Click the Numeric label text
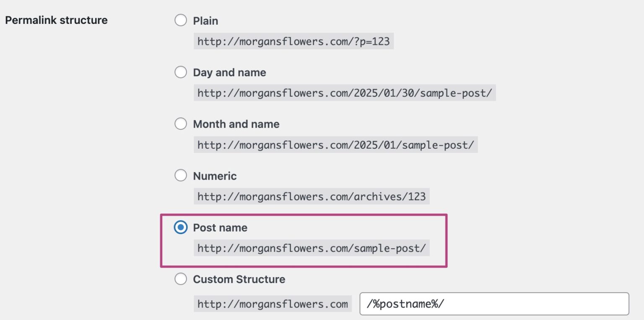This screenshot has height=320, width=644. (x=214, y=176)
